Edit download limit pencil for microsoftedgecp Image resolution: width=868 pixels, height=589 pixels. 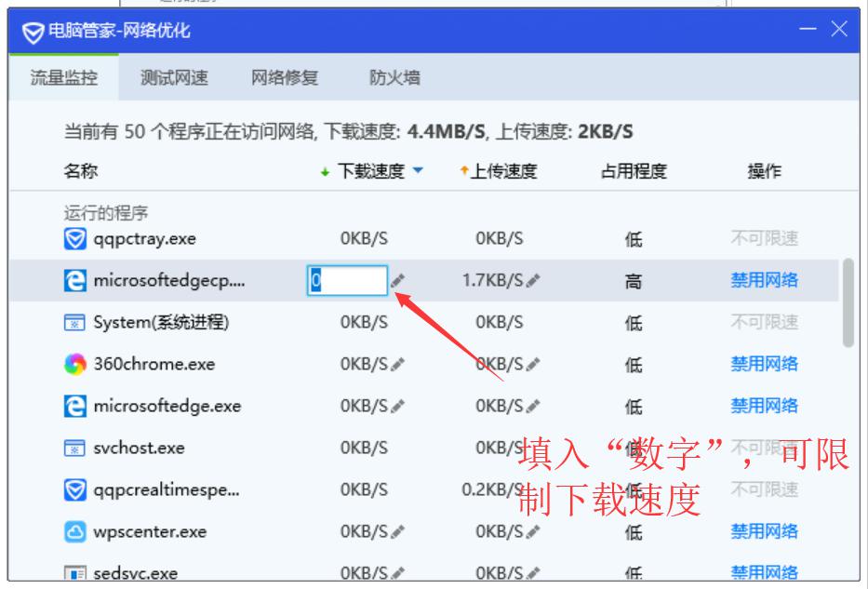click(397, 281)
